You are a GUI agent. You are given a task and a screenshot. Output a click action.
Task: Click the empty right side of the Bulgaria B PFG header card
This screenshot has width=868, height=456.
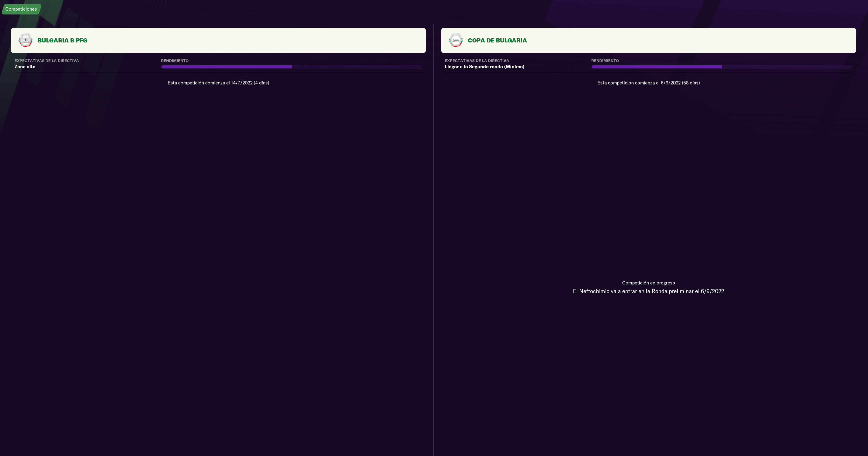click(303, 41)
